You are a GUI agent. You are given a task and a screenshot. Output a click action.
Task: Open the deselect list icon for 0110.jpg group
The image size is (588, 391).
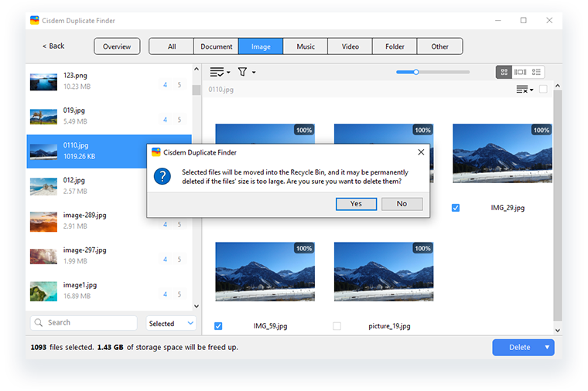[525, 90]
